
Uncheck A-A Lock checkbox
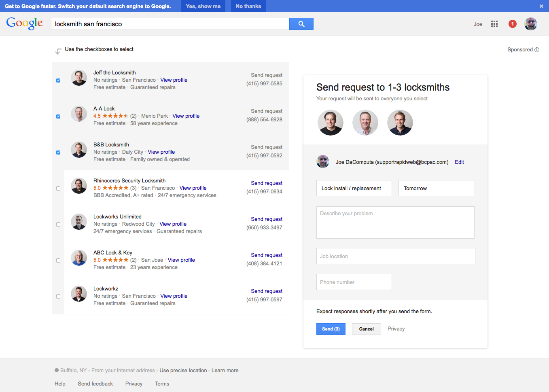tap(58, 117)
